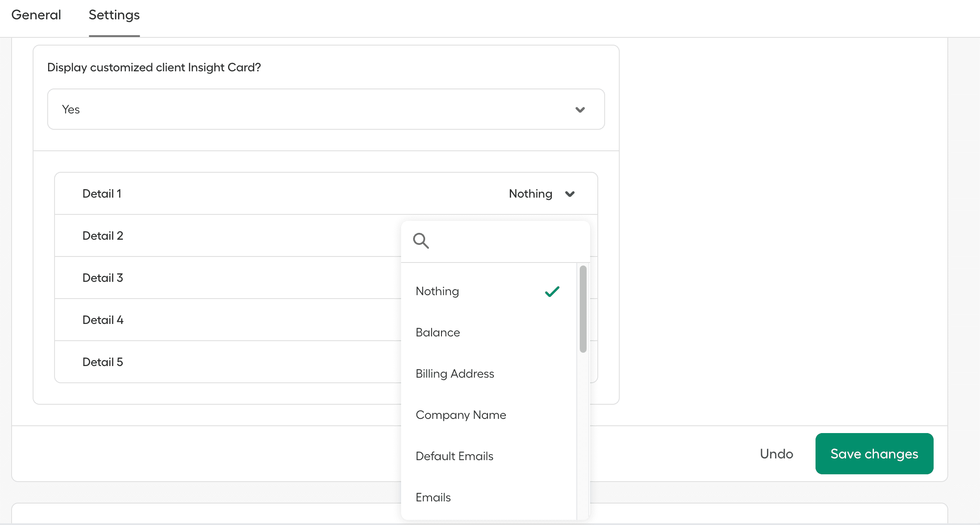Select Default Emails option

click(x=454, y=456)
